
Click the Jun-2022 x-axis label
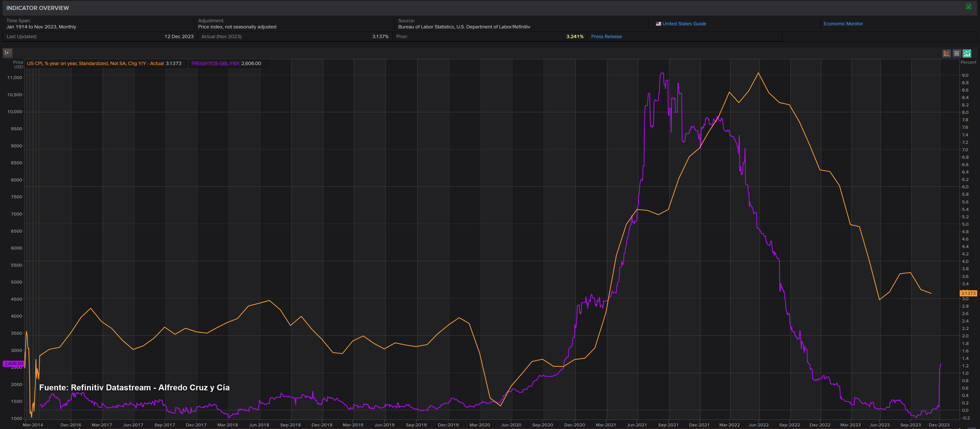pos(759,425)
